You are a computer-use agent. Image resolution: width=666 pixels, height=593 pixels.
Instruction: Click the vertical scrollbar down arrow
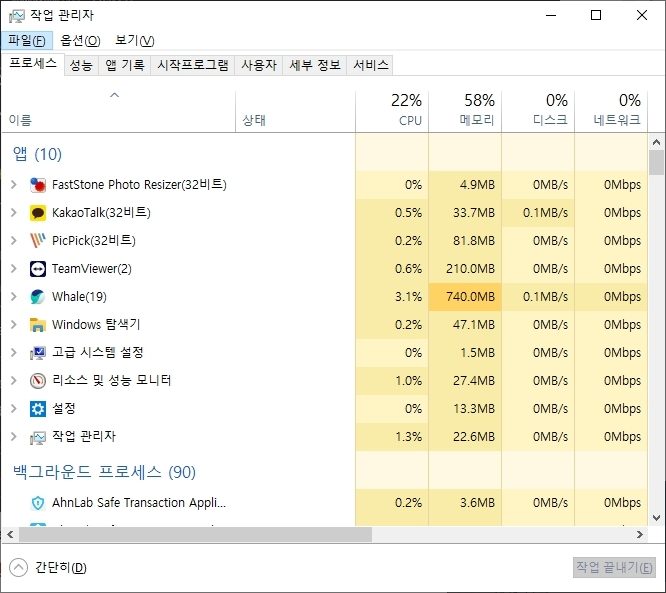[657, 518]
